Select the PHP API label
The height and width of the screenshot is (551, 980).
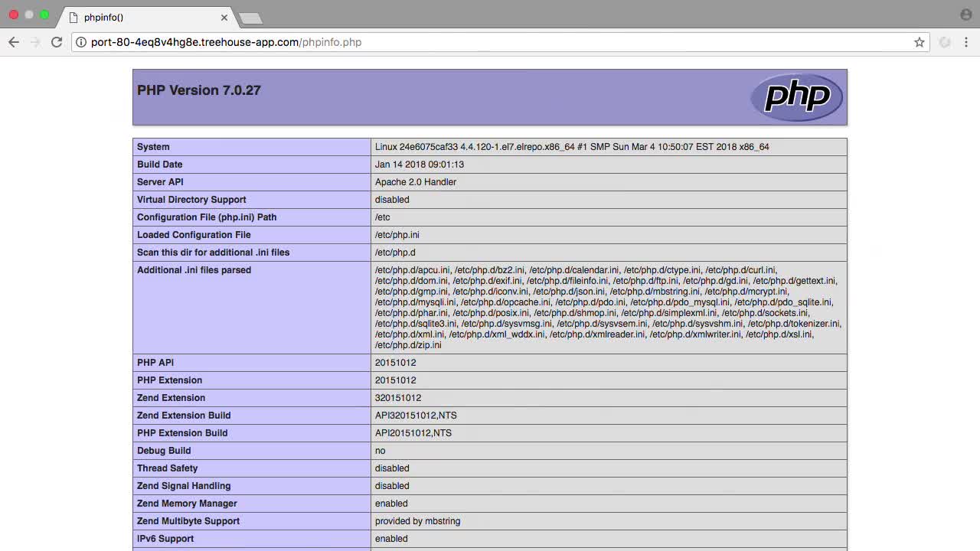tap(155, 363)
